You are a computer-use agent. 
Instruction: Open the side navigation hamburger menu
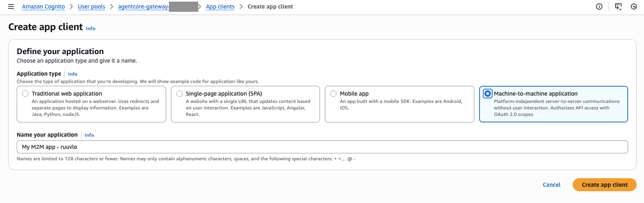point(11,7)
